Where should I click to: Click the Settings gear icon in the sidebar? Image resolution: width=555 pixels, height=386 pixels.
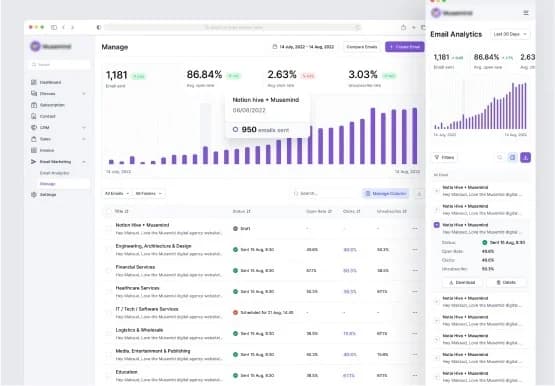[34, 195]
